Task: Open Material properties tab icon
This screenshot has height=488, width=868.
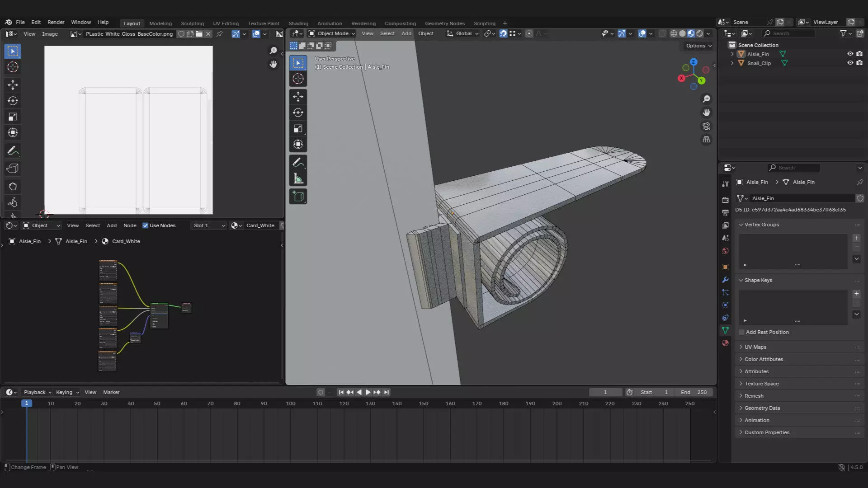Action: 725,343
